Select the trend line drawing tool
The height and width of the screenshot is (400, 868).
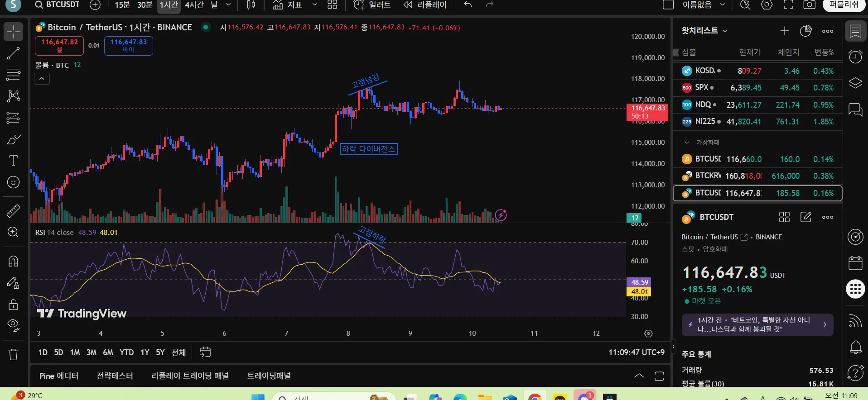pos(13,53)
